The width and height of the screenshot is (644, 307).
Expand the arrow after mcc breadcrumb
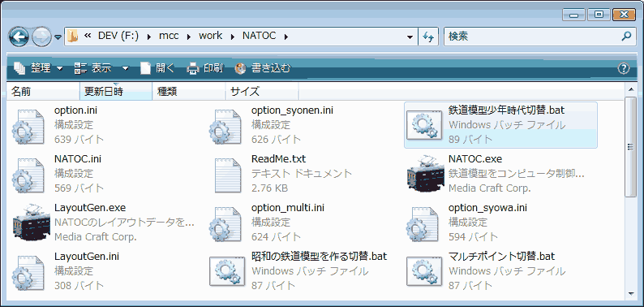[188, 37]
